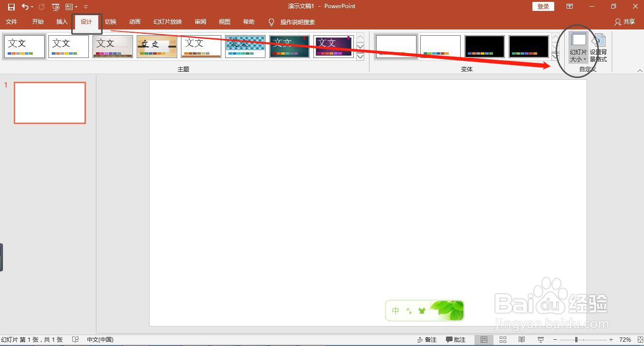Start slideshow from beginning via quick access icon
Image resolution: width=644 pixels, height=346 pixels.
click(x=56, y=7)
